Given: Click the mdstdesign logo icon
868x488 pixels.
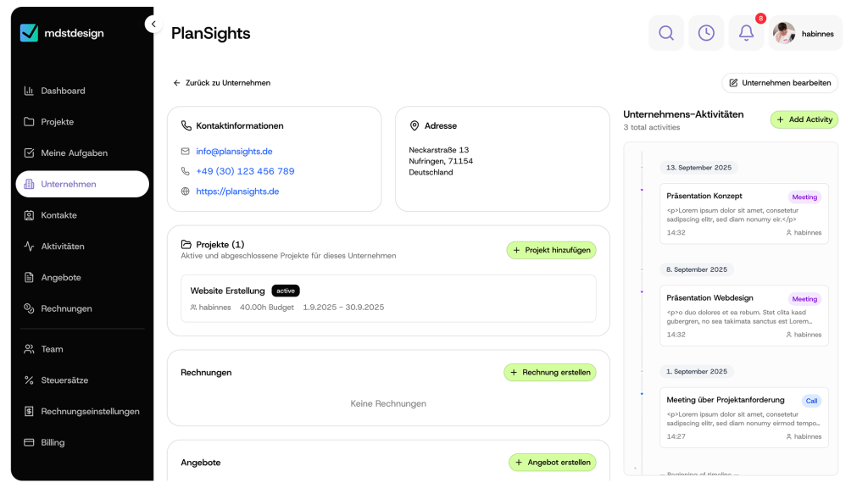Looking at the screenshot, I should (x=30, y=33).
